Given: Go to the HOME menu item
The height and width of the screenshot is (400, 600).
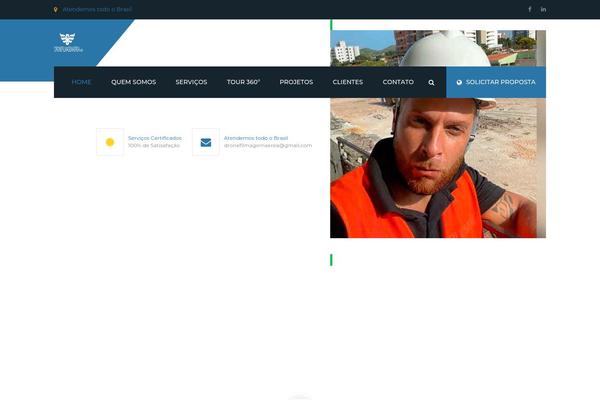Looking at the screenshot, I should 81,82.
